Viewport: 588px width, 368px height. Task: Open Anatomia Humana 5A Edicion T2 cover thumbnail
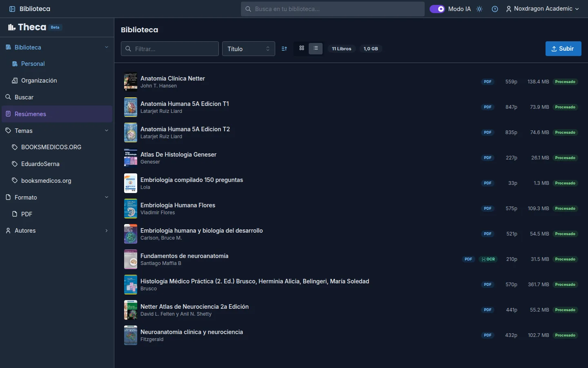[131, 132]
